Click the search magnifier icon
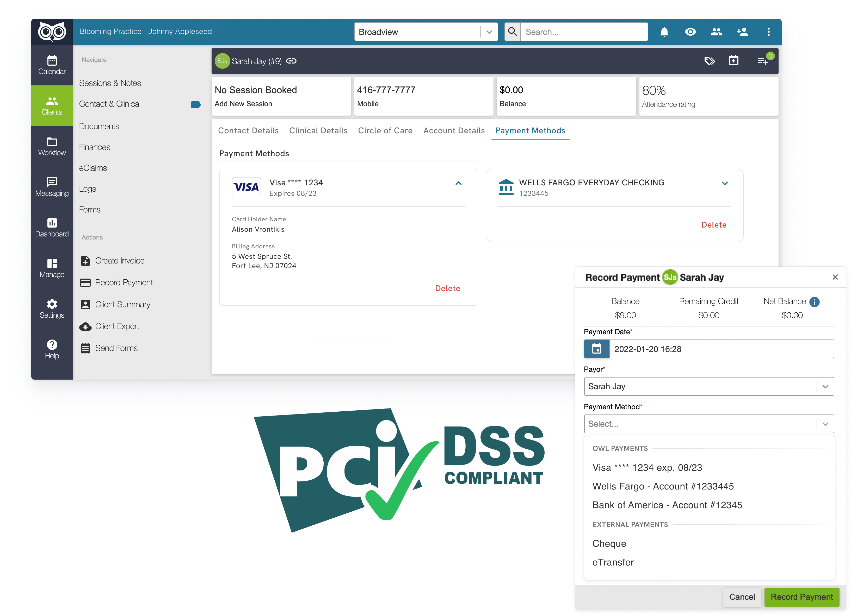The height and width of the screenshot is (616, 851). 512,32
